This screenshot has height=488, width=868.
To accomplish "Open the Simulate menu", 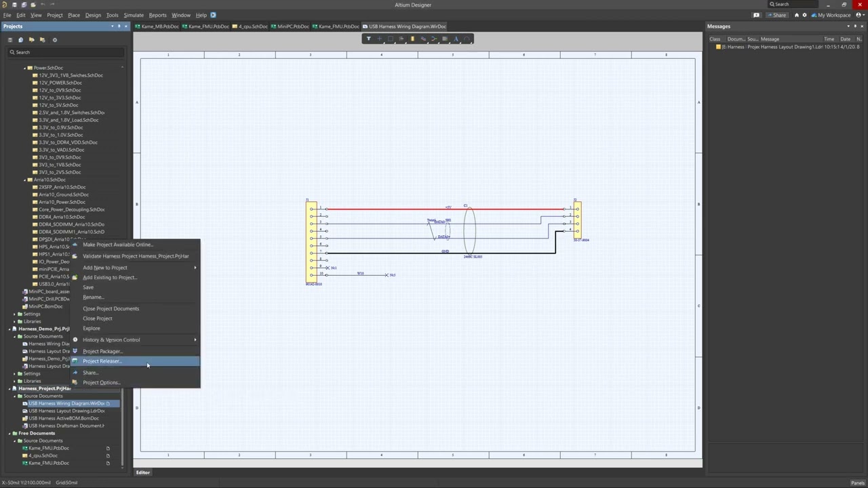I will point(133,15).
